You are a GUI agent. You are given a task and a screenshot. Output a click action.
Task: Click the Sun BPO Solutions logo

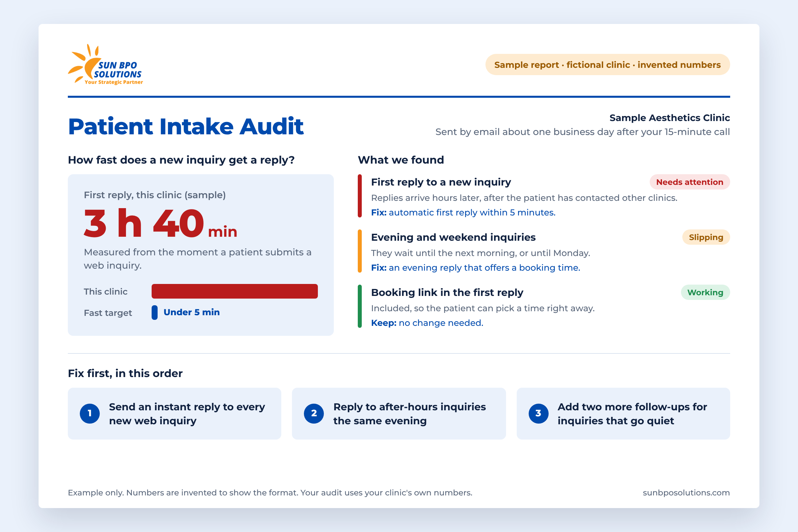[x=105, y=65]
